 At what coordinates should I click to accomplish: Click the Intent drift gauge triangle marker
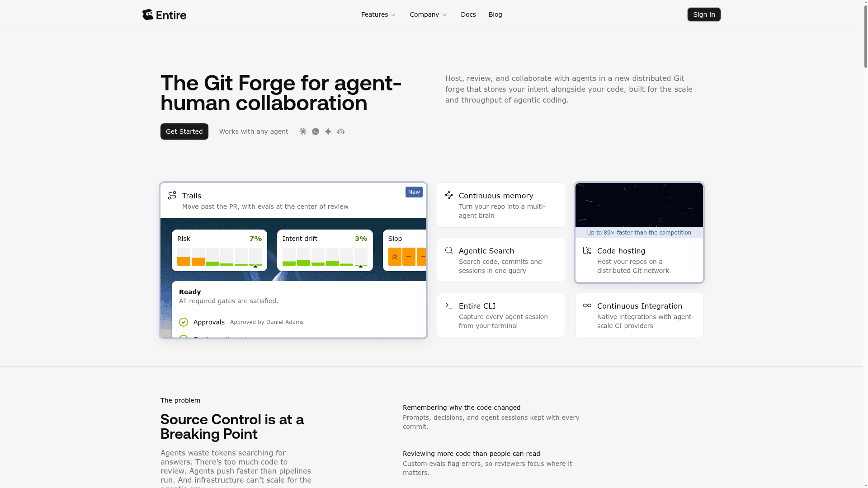[x=361, y=267]
